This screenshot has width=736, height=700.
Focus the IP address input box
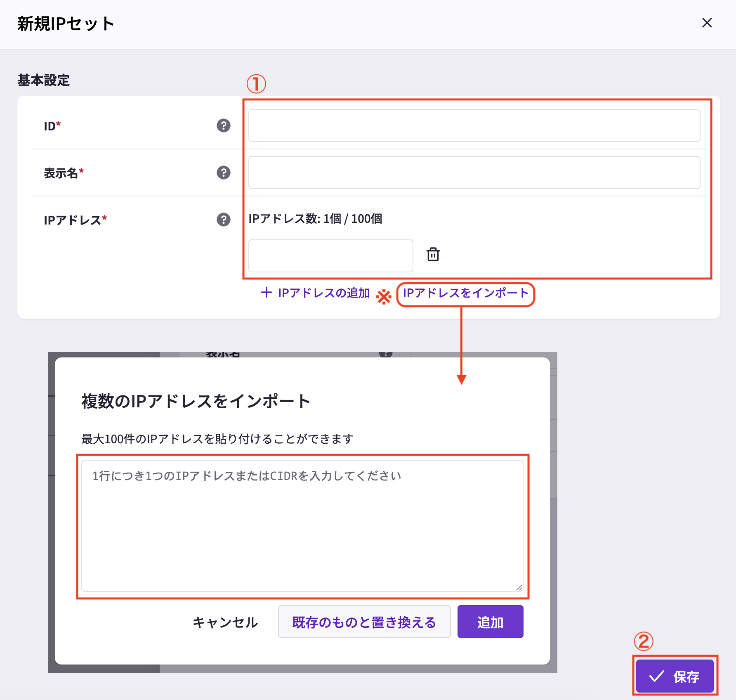[x=331, y=256]
